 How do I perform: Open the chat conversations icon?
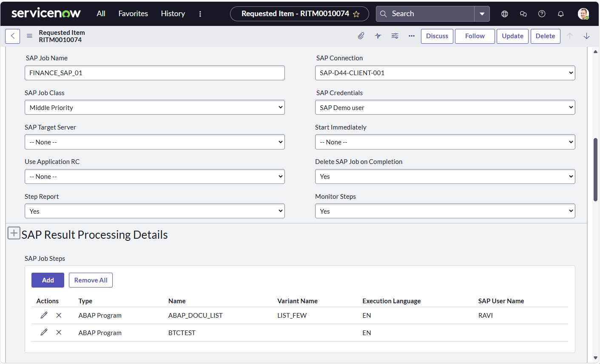(x=523, y=14)
